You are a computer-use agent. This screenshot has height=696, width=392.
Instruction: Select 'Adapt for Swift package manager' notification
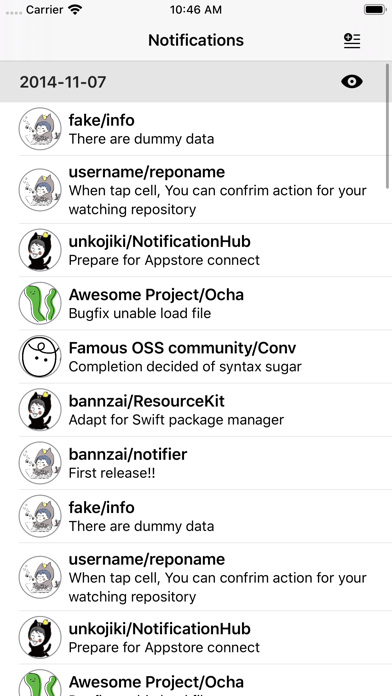click(196, 410)
